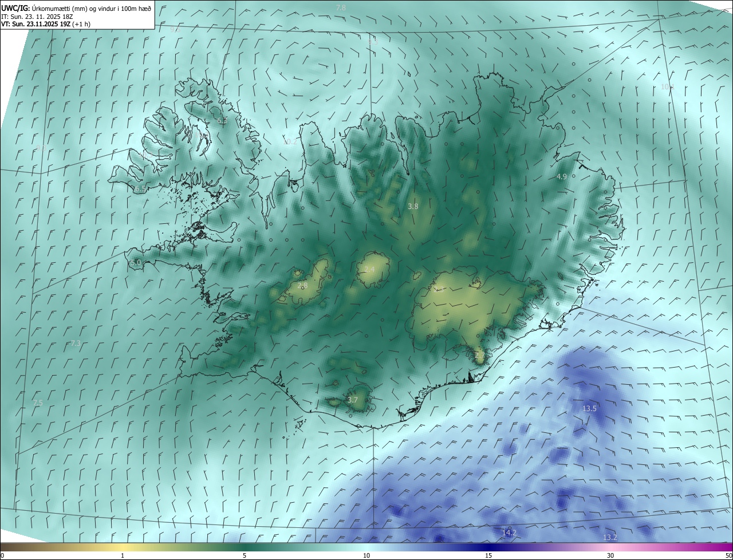The height and width of the screenshot is (560, 733).
Task: Click the 2.4 value on the glacier
Action: click(x=369, y=269)
